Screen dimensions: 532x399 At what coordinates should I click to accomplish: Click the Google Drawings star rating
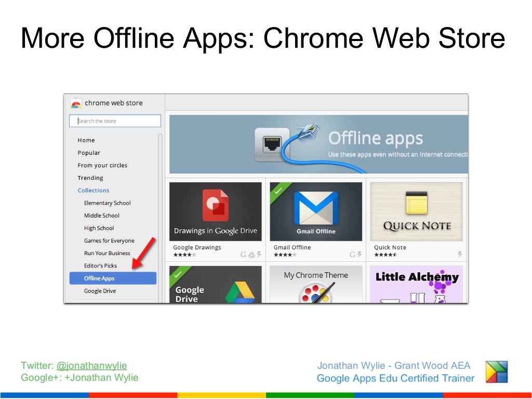pyautogui.click(x=184, y=255)
